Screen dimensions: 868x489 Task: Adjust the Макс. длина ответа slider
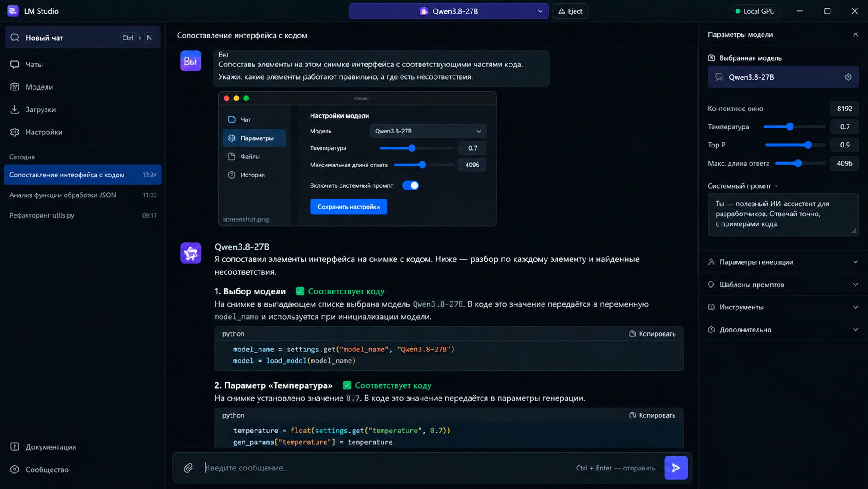click(798, 163)
